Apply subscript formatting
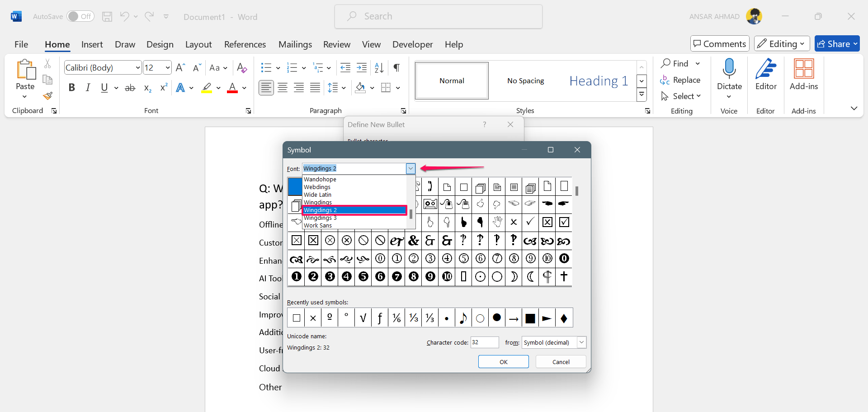The width and height of the screenshot is (868, 412). click(x=147, y=88)
